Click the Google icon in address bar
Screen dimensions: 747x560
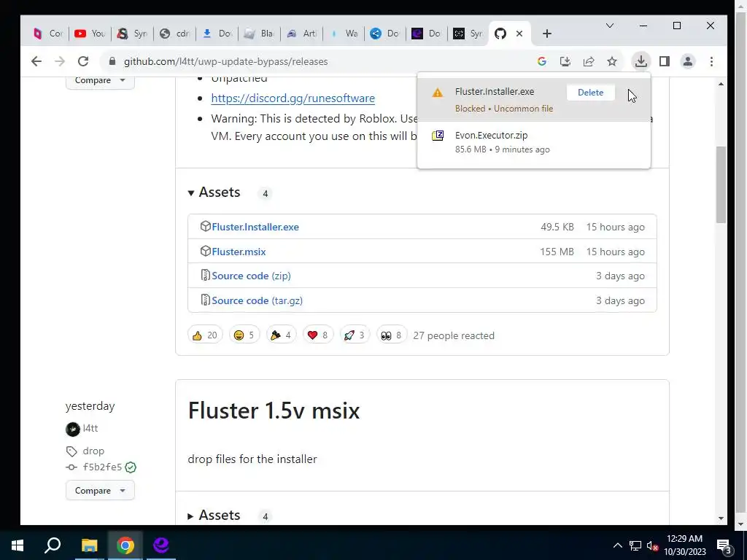coord(542,61)
